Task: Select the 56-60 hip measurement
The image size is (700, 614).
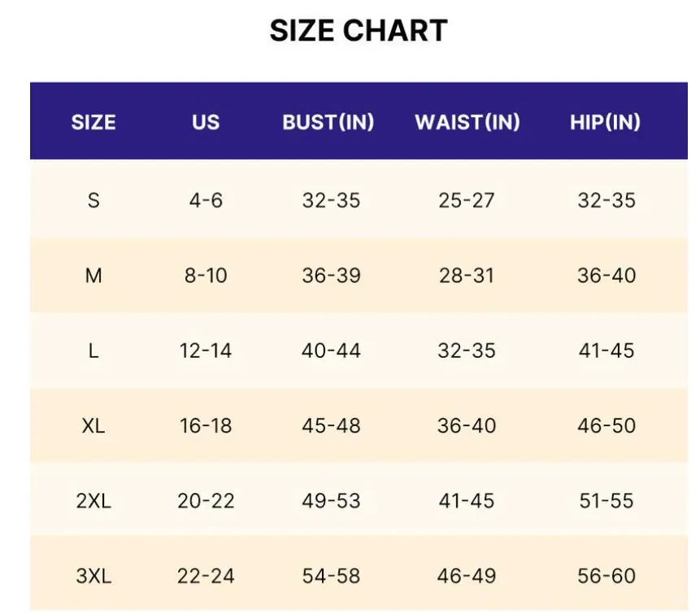Action: (607, 576)
